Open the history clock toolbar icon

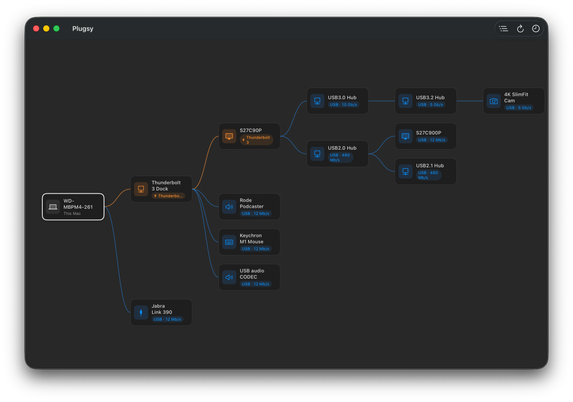tap(536, 29)
